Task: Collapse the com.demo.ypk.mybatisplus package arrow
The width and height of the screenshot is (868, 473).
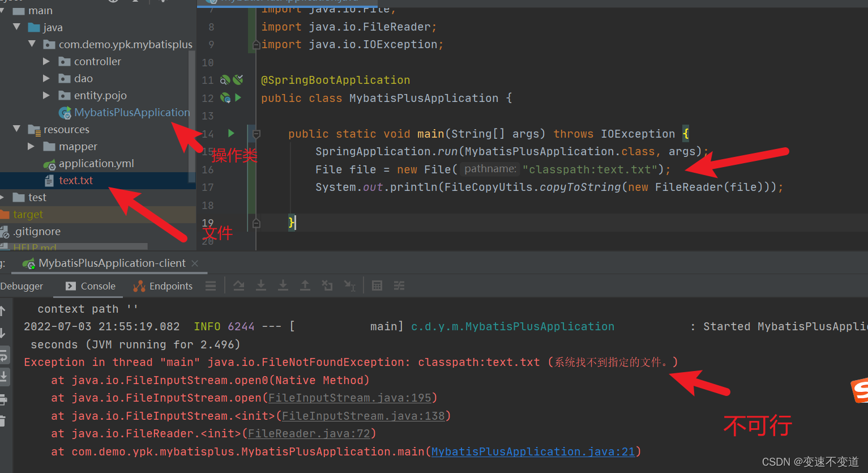Action: 32,44
